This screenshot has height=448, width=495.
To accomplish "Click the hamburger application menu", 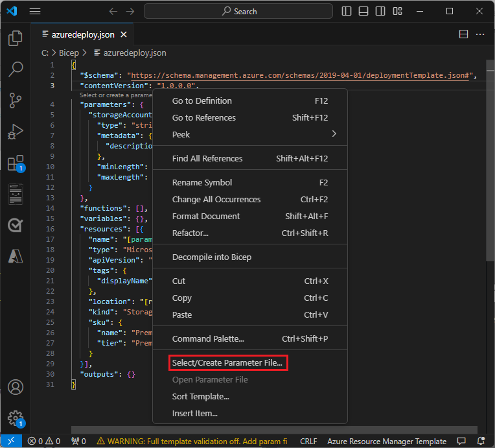I will 35,12.
